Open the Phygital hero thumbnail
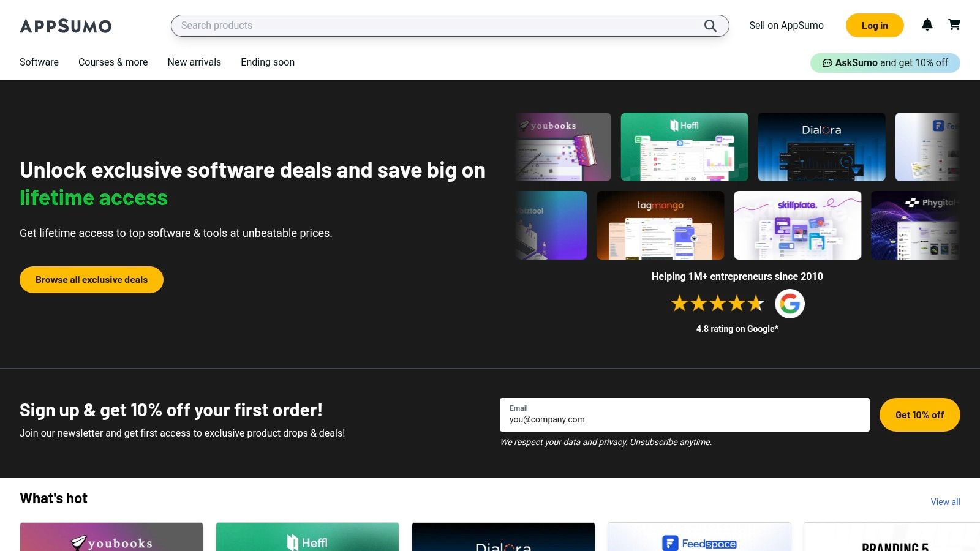Screen dimensions: 980x551 [x=915, y=225]
